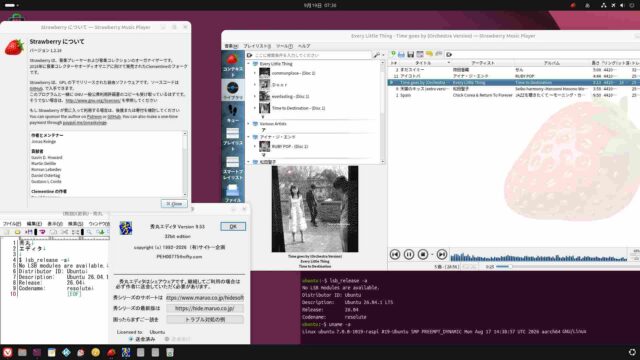Sort playlist by the アーティスト column header
The width and height of the screenshot is (640, 360).
(483, 63)
